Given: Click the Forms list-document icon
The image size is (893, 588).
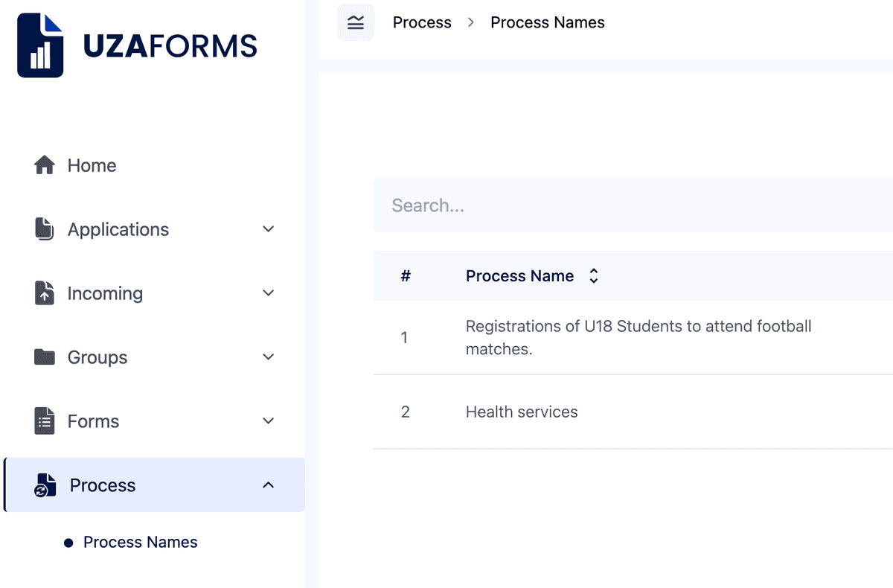Looking at the screenshot, I should (x=45, y=421).
